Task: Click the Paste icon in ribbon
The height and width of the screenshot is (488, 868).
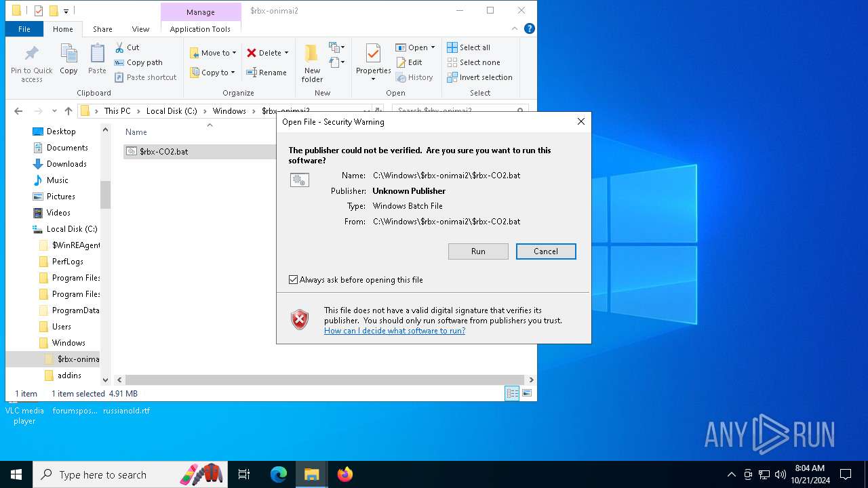Action: [x=97, y=60]
